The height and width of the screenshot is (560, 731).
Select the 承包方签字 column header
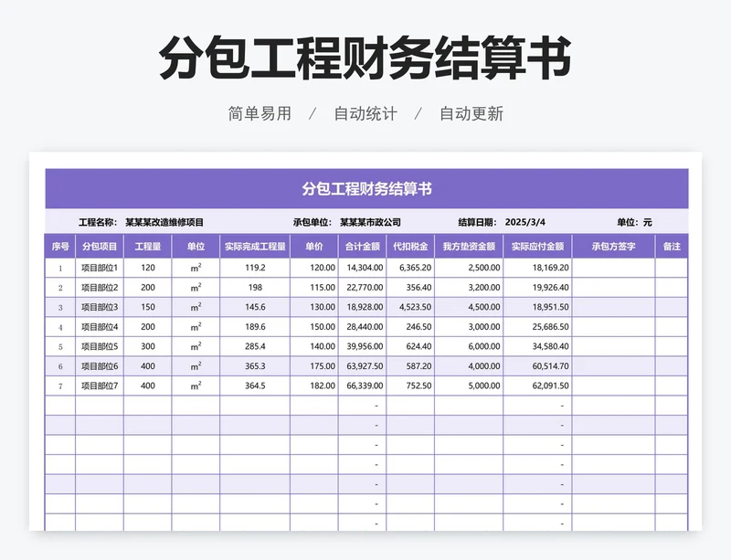[613, 246]
